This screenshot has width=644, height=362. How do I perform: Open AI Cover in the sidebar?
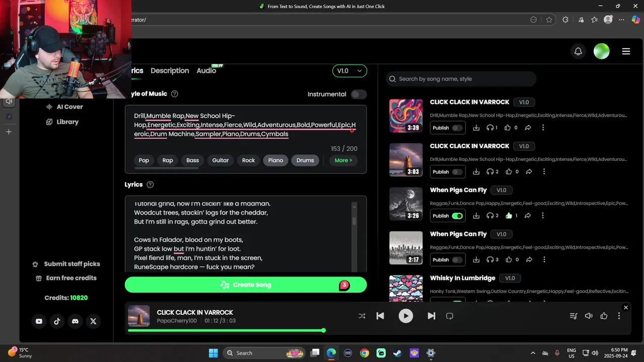[64, 107]
